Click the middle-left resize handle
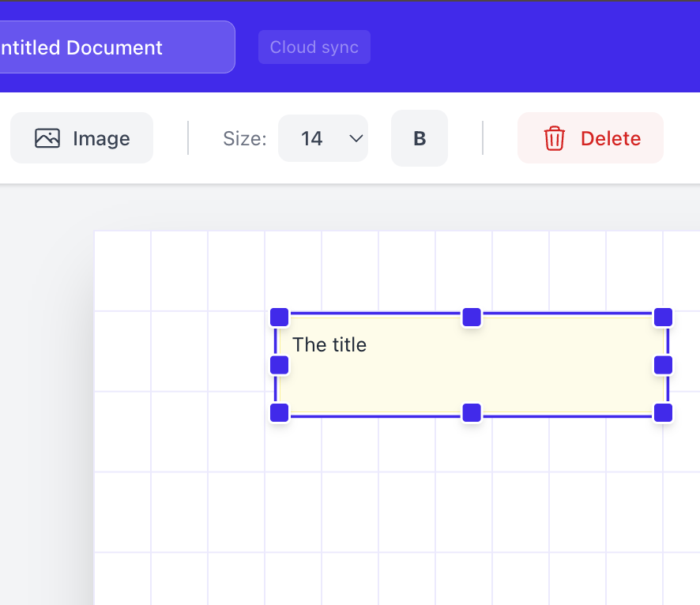 point(279,365)
